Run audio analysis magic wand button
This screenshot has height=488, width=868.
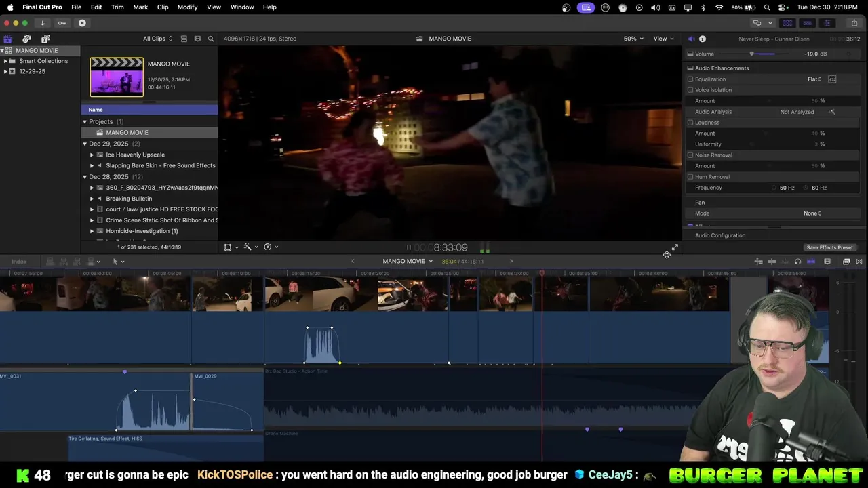[x=832, y=112]
